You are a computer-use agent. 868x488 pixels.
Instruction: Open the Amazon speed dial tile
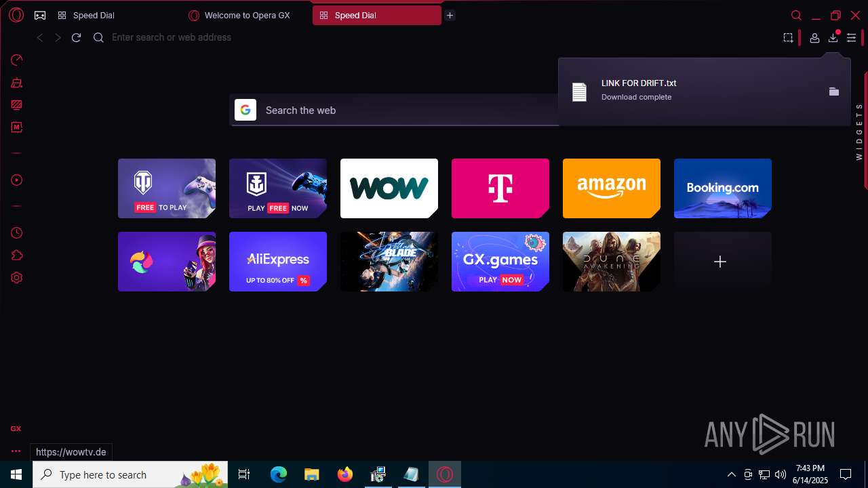tap(612, 188)
